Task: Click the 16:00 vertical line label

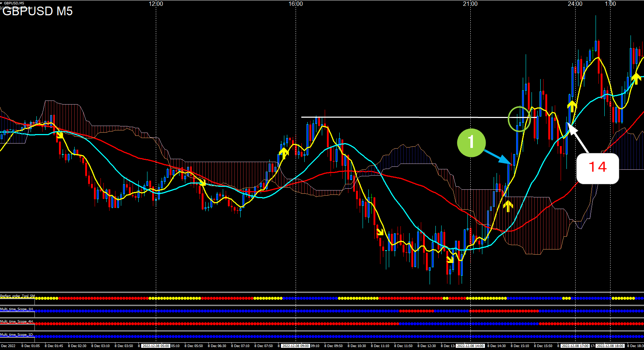Action: point(296,4)
